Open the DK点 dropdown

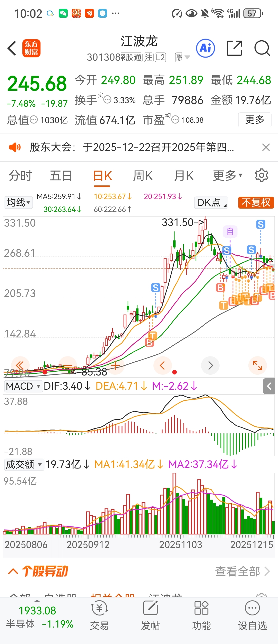[x=211, y=202]
